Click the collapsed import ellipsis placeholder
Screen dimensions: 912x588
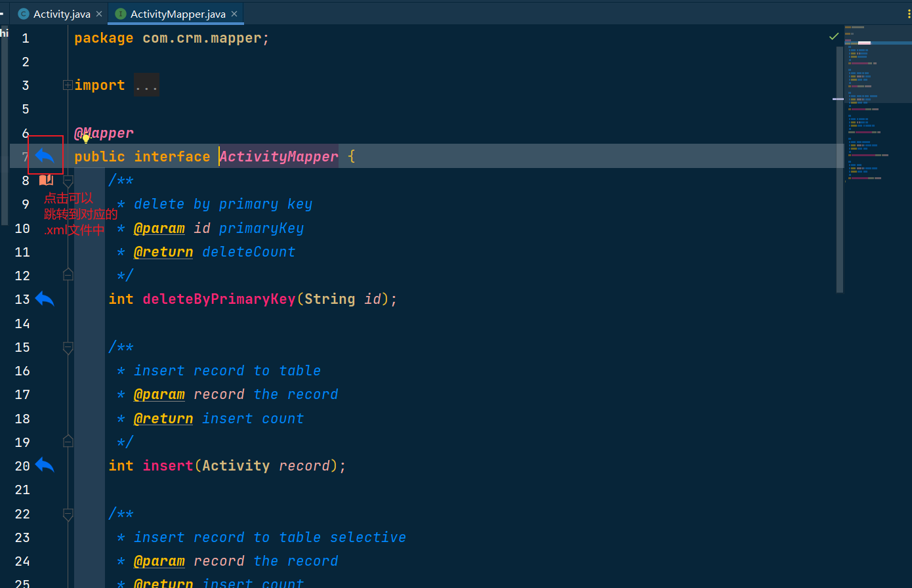point(146,85)
